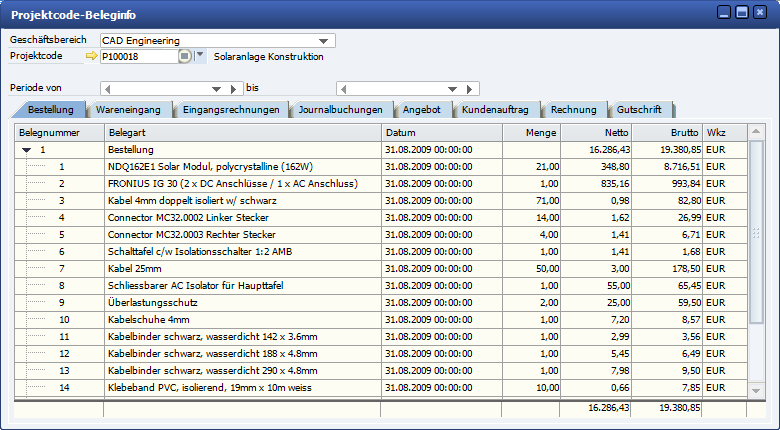Screen dimensions: 780x430
Task: Click the Brutto value 993,84
Action: click(x=687, y=184)
